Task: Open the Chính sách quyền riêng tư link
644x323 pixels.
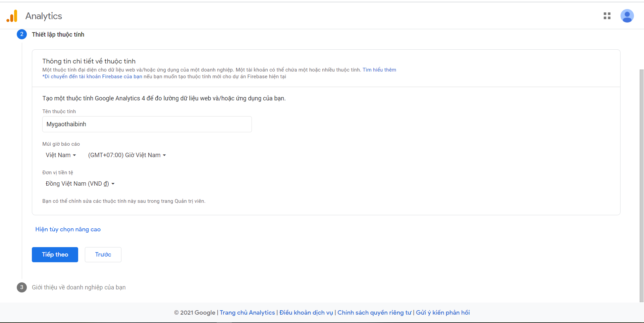Action: point(374,313)
